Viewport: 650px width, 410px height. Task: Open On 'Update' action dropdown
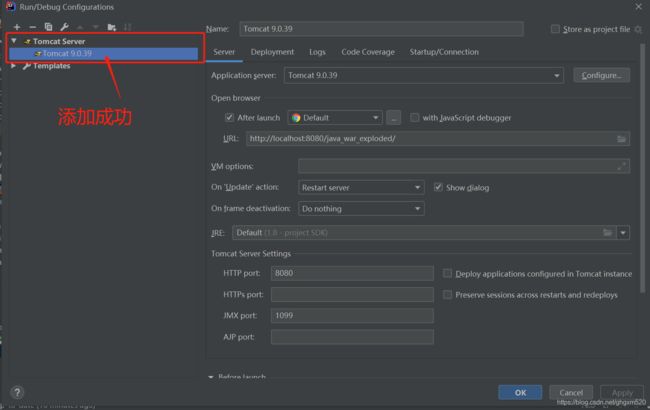(361, 187)
